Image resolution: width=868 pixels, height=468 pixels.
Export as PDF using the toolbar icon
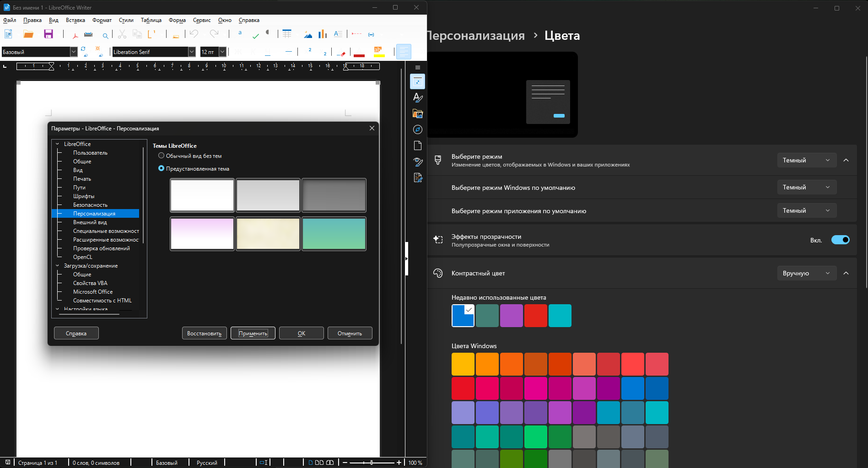pyautogui.click(x=75, y=34)
